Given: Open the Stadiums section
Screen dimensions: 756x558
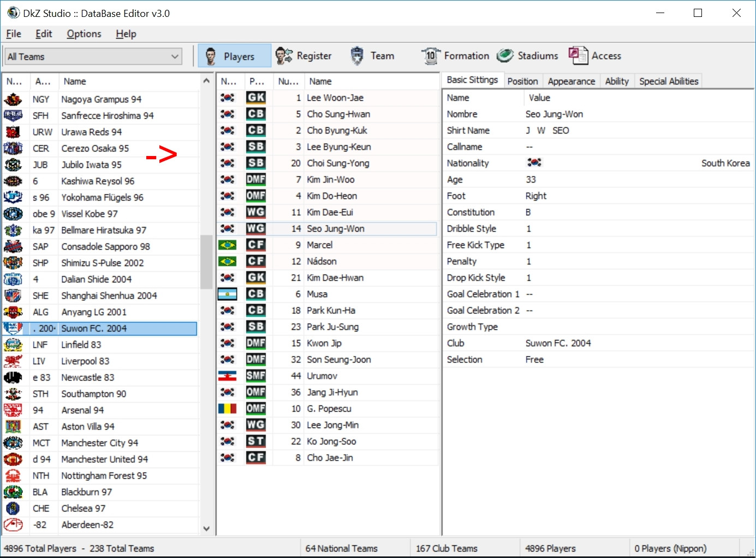Looking at the screenshot, I should pos(528,56).
